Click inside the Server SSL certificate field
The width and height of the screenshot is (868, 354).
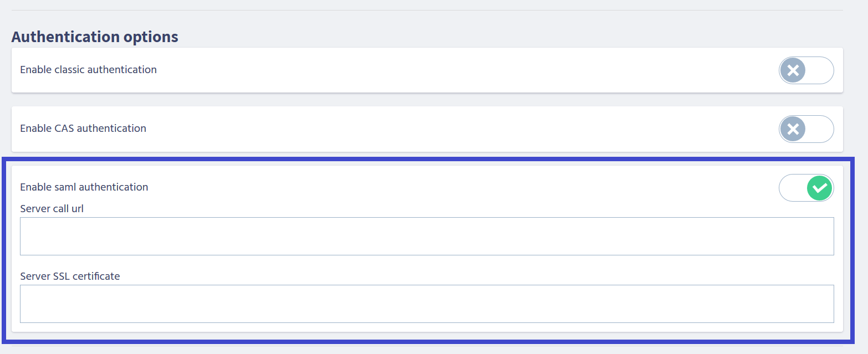click(x=427, y=304)
